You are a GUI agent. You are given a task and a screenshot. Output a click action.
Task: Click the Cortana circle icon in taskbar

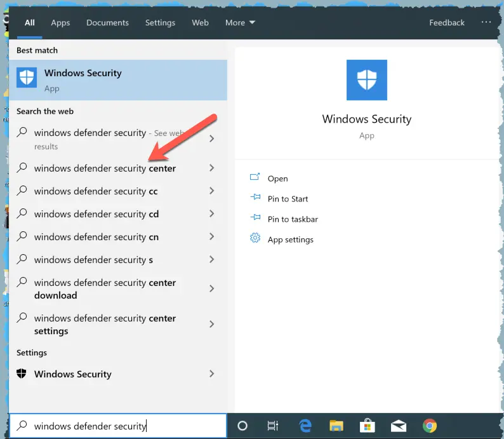[242, 426]
